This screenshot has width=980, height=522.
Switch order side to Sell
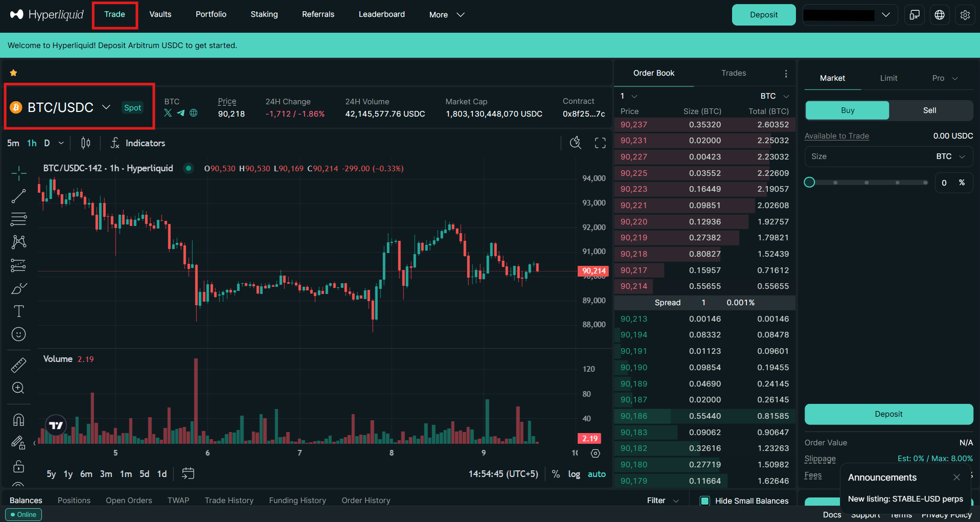point(929,110)
